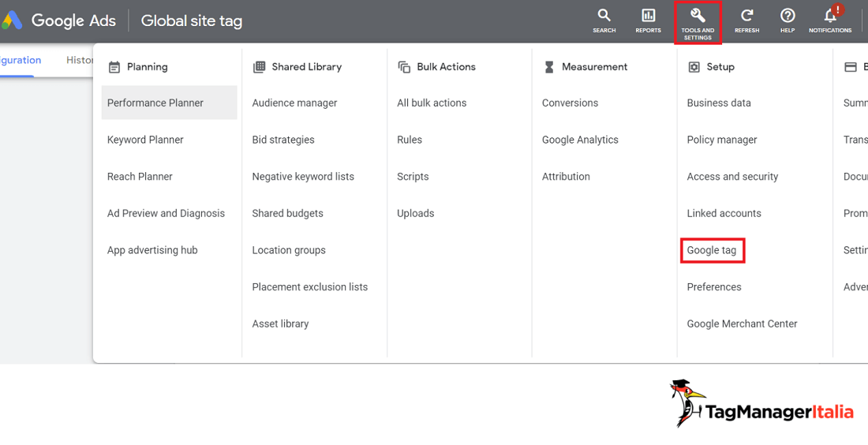Click the Measurement hourglass icon

tap(549, 67)
